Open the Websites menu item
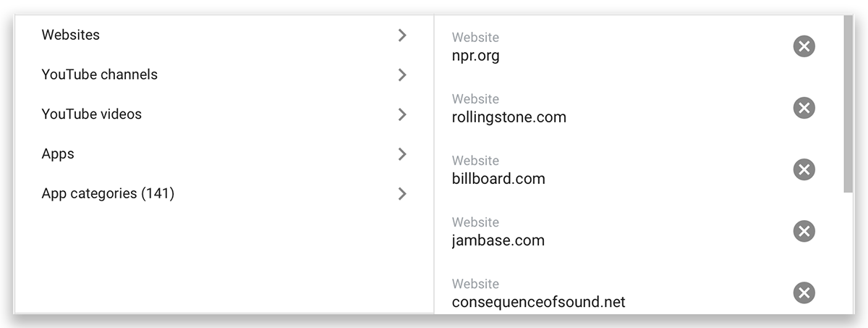The width and height of the screenshot is (868, 328). [x=224, y=35]
